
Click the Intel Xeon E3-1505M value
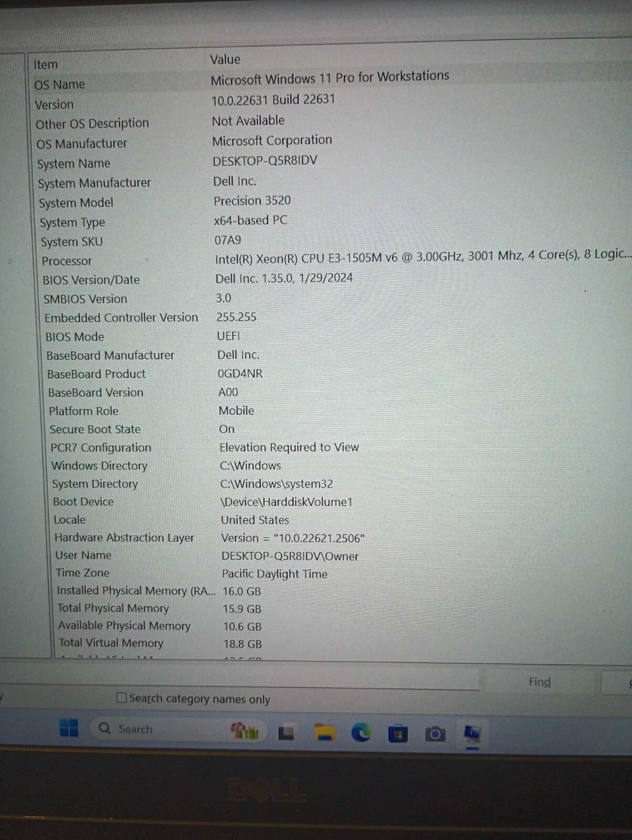pyautogui.click(x=423, y=256)
